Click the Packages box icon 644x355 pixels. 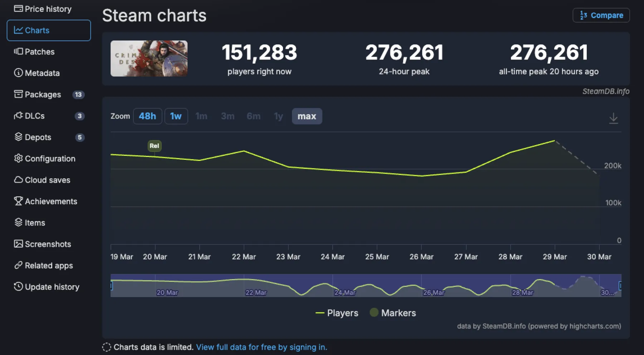18,94
